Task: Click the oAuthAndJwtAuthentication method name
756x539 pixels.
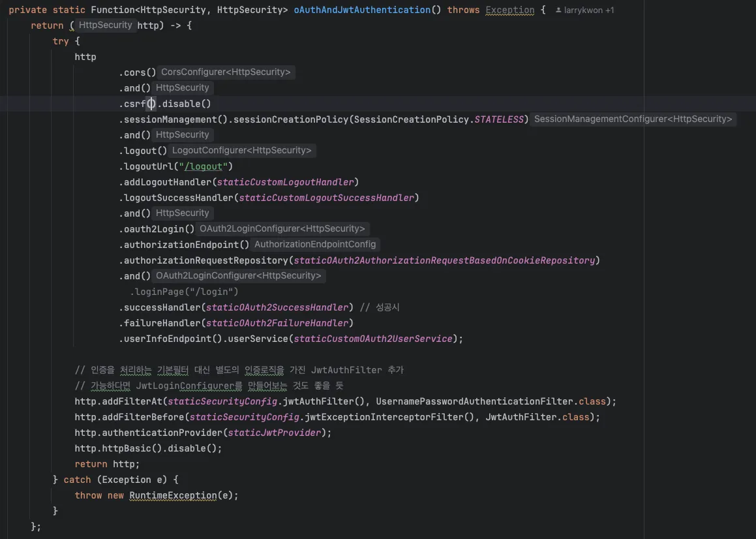Action: coord(362,10)
